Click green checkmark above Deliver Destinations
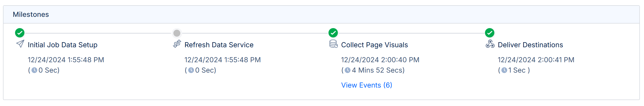 pyautogui.click(x=490, y=32)
